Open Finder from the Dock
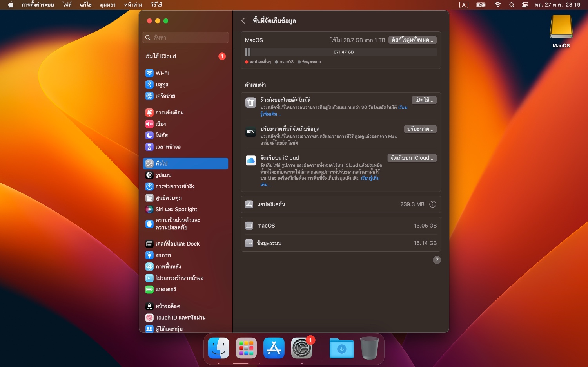 coord(218,348)
